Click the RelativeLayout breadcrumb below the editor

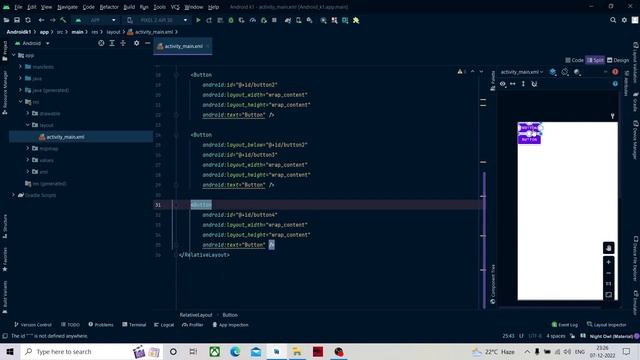(x=196, y=315)
